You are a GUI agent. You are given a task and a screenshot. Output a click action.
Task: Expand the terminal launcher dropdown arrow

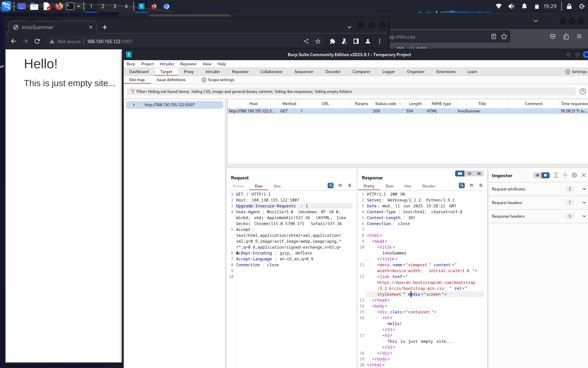tap(78, 6)
